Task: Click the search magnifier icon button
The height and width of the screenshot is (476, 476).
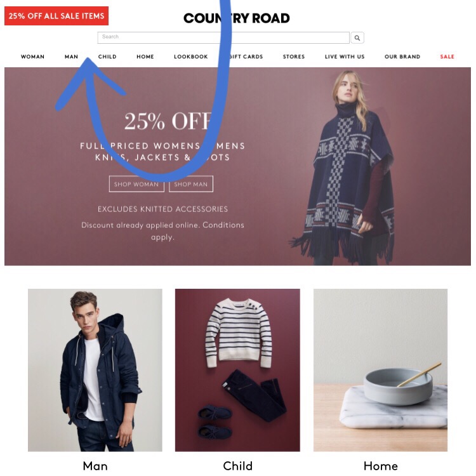Action: point(357,38)
